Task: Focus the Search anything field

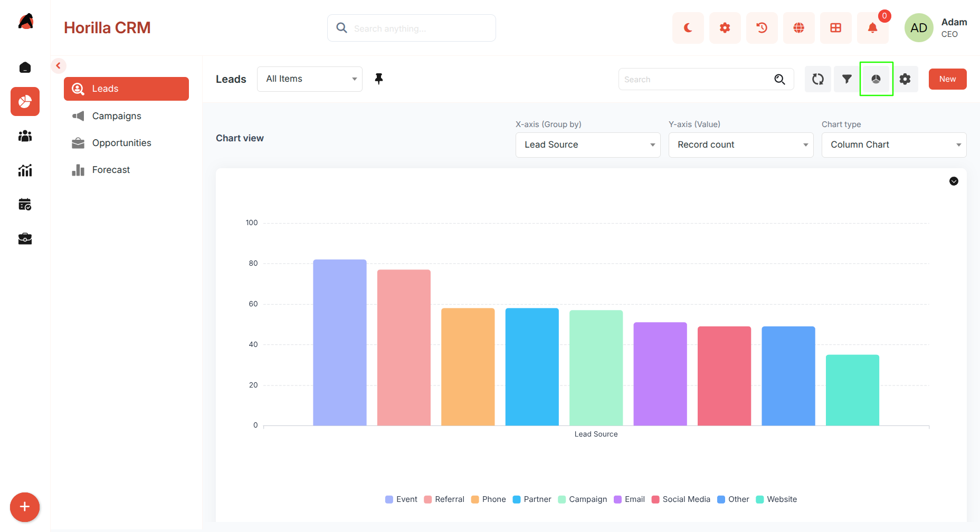Action: pos(412,28)
